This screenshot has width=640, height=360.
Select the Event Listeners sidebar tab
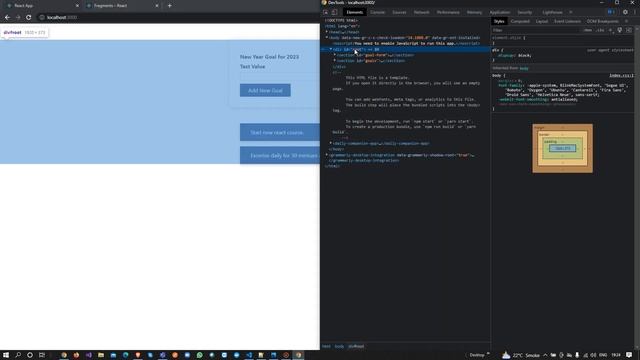(x=567, y=21)
